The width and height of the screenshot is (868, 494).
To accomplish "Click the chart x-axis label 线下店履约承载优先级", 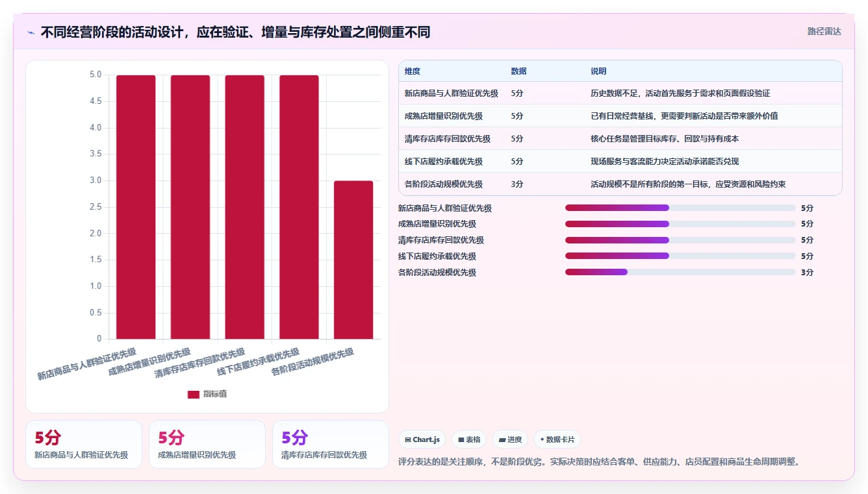I will tap(258, 362).
